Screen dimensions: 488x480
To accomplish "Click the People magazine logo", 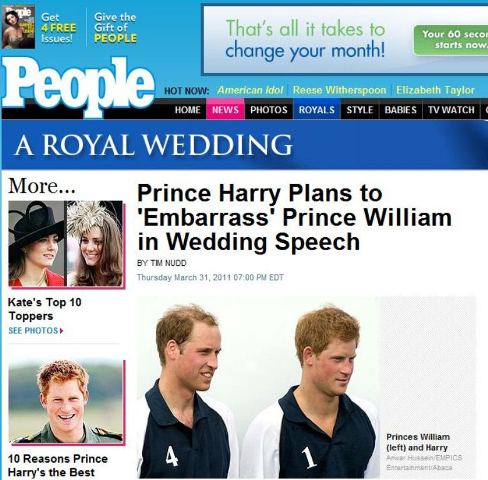I will 78,85.
